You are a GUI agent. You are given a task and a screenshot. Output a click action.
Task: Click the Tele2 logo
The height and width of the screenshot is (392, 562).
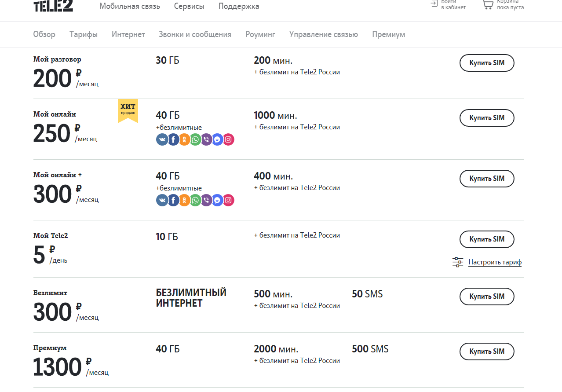pyautogui.click(x=53, y=6)
